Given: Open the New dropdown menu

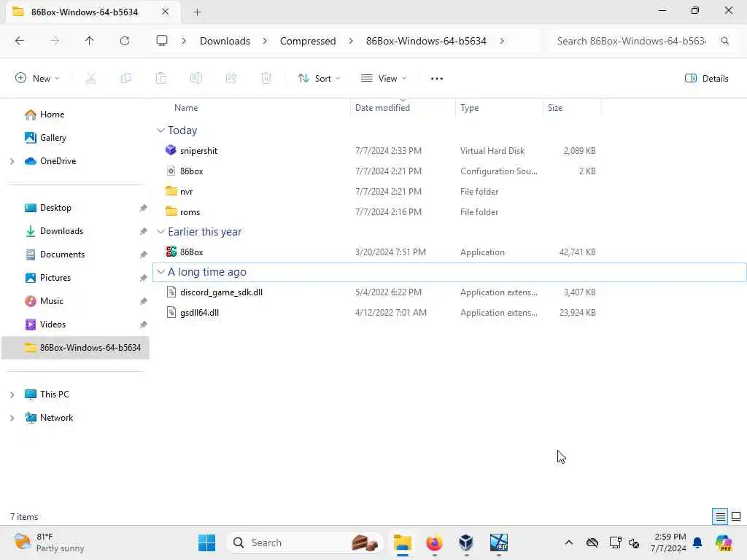Looking at the screenshot, I should [37, 78].
